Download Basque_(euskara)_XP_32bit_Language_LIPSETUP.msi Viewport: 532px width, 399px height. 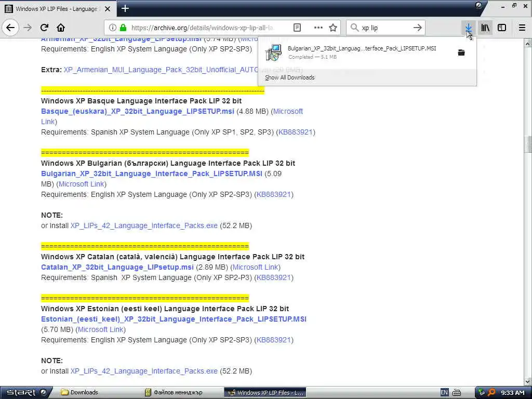click(x=137, y=111)
